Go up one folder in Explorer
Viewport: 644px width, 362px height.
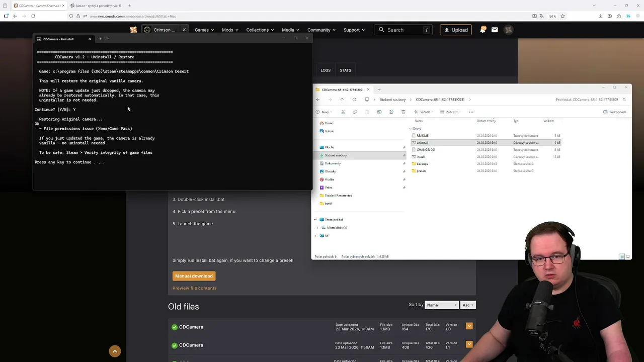(342, 100)
